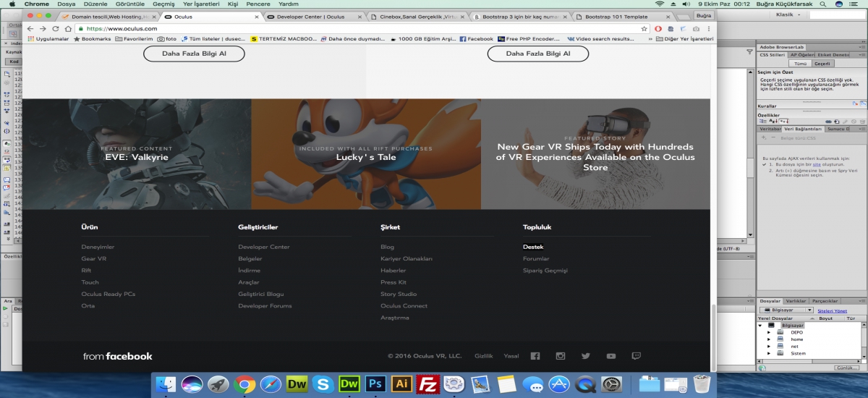Toggle the Geçerli view button in CSS panel
This screenshot has height=398, width=868.
pos(822,64)
